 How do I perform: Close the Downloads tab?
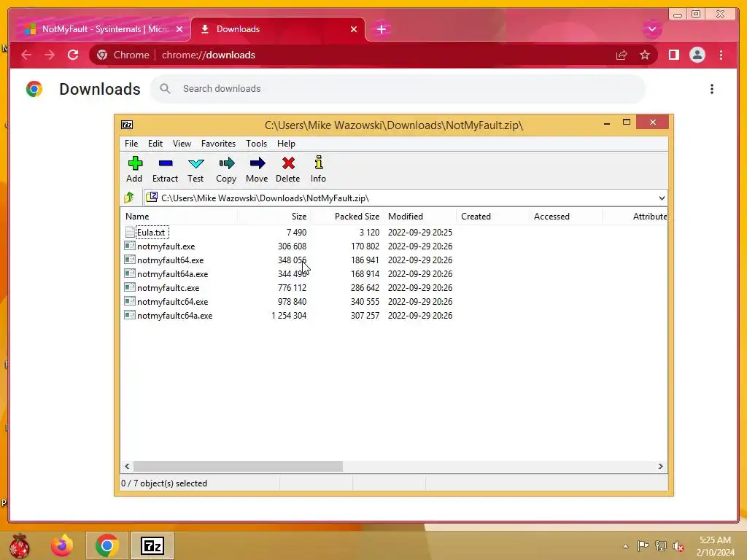[x=354, y=29]
